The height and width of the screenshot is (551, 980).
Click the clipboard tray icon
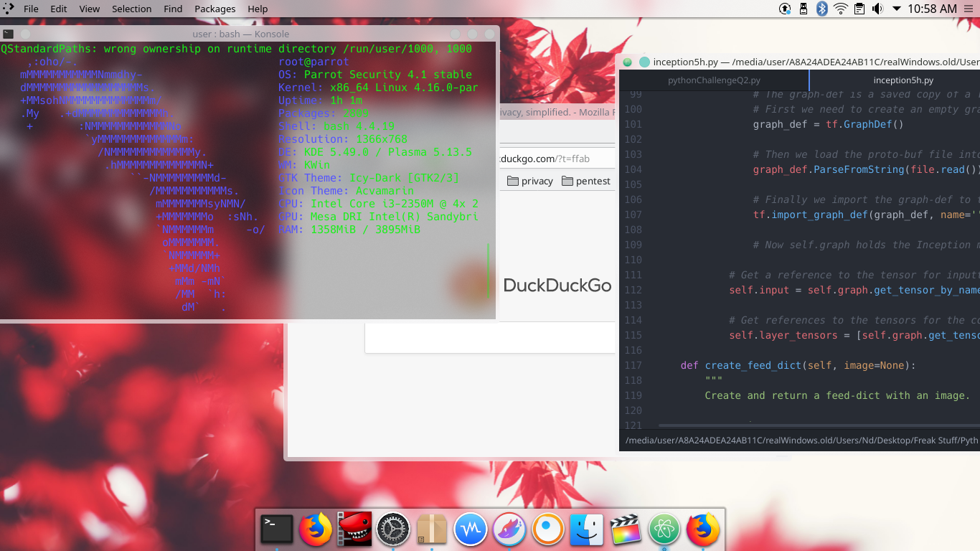(x=859, y=9)
